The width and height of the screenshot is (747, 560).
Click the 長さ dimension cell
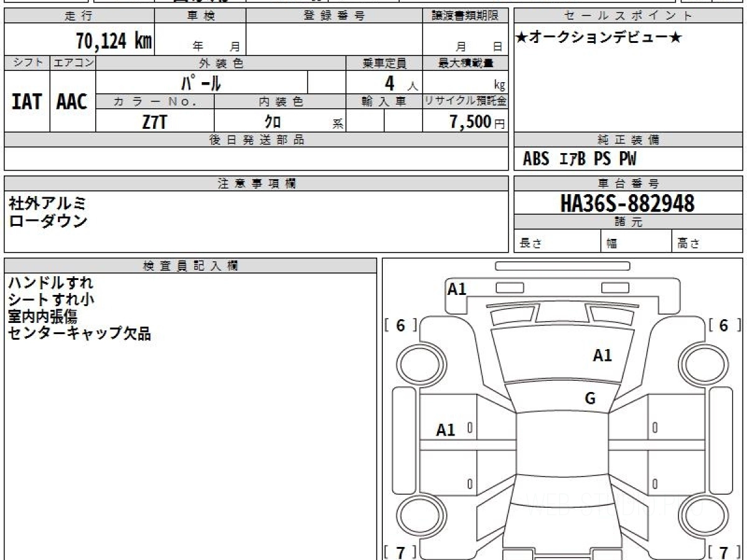coord(558,241)
